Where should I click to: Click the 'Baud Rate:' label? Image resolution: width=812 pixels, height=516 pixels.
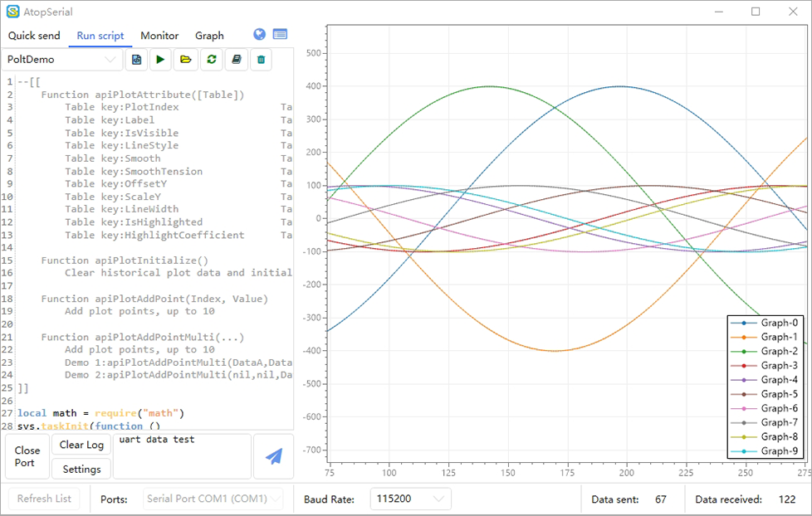329,499
